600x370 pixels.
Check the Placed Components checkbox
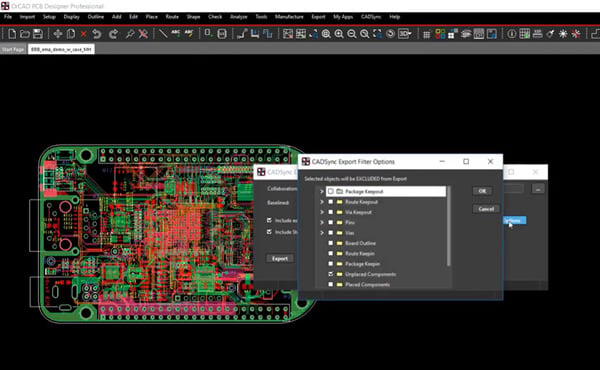[x=331, y=284]
